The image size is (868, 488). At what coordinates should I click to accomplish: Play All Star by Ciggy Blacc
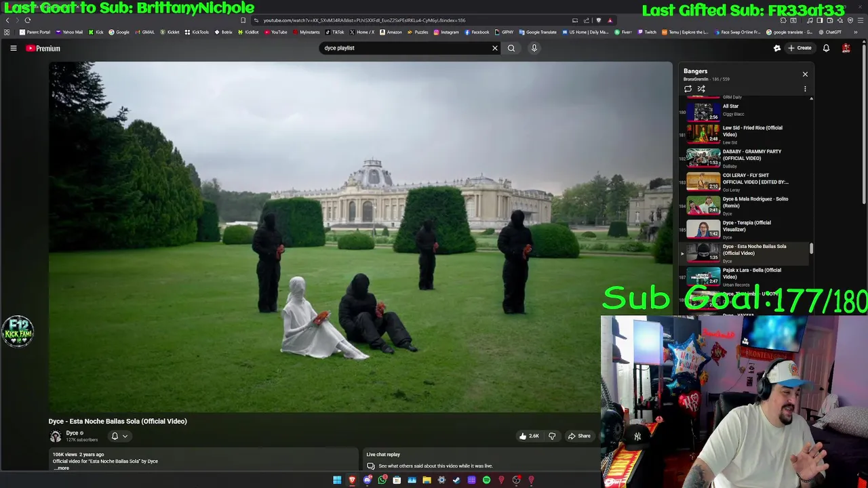point(743,110)
